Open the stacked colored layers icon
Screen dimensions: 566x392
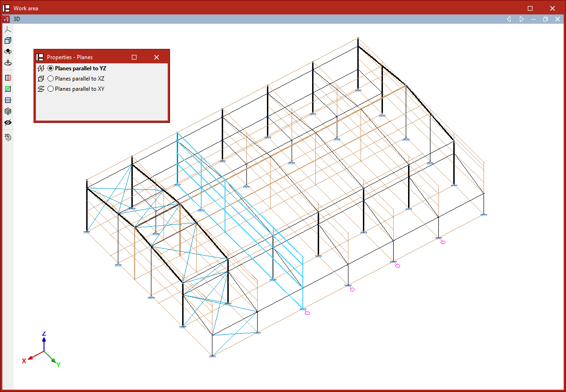pyautogui.click(x=7, y=111)
